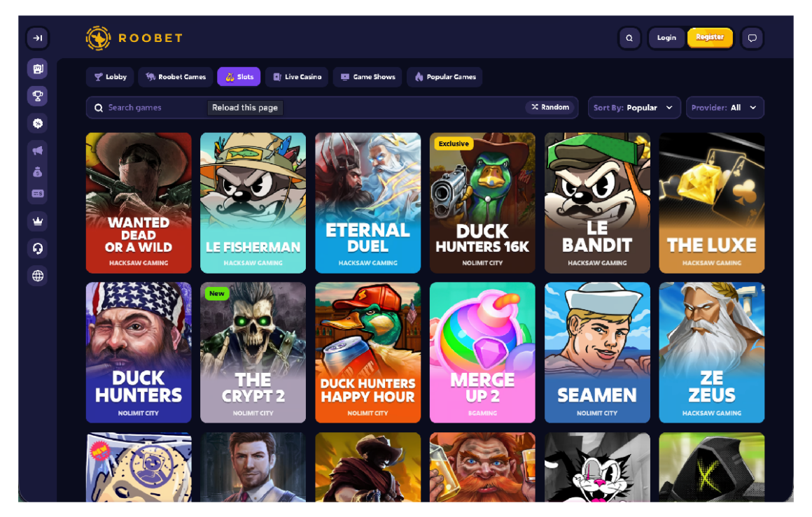Switch to the Live Casino tab
Viewport: 812px width, 517px height.
[x=297, y=76]
